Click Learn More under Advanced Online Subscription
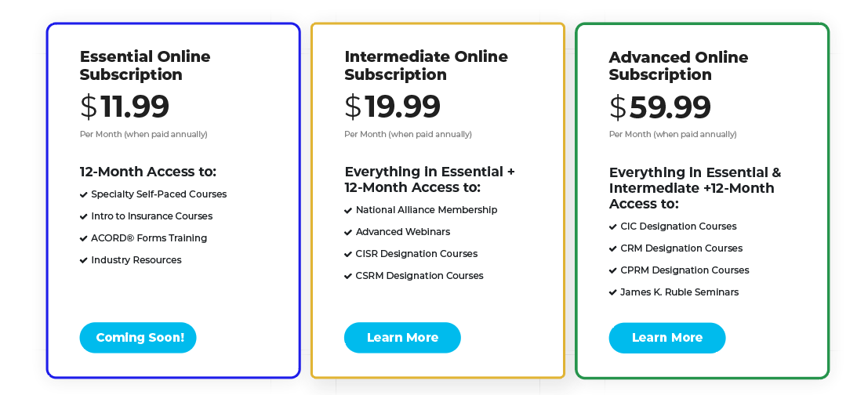Screen dimensions: 868x395 click(667, 338)
